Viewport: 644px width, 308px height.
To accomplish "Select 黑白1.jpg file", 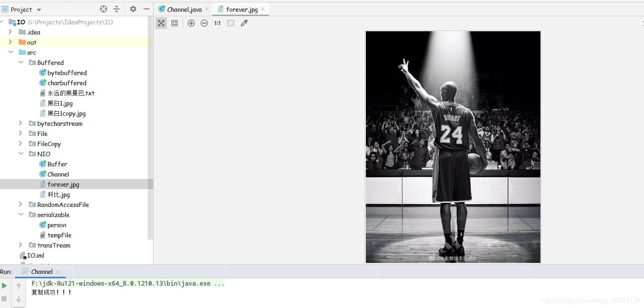I will [60, 103].
